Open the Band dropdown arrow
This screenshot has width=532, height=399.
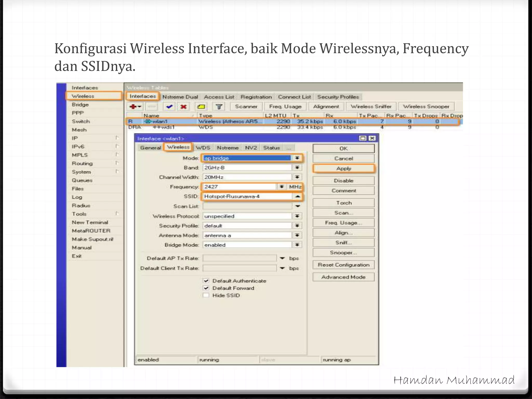(x=297, y=168)
